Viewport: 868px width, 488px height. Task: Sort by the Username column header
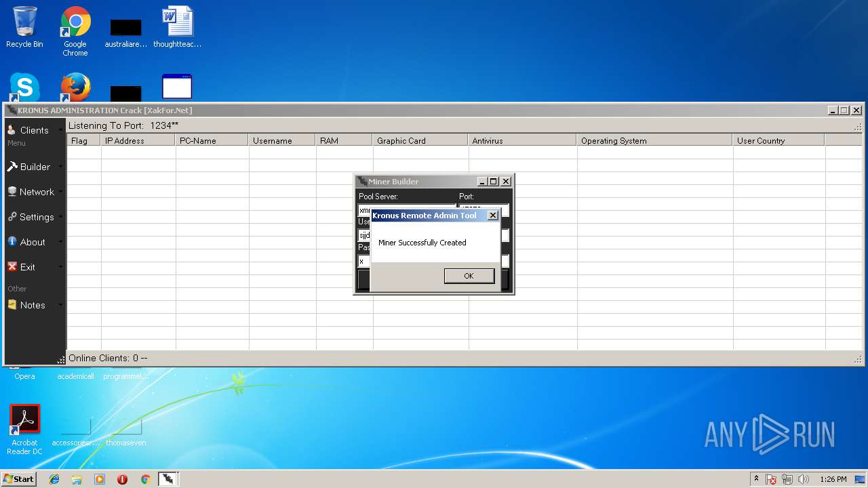[x=283, y=140]
